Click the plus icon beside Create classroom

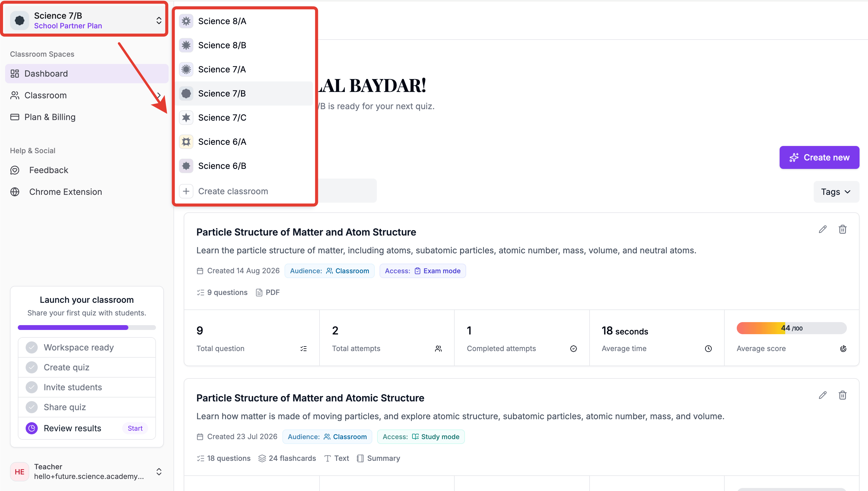click(186, 191)
